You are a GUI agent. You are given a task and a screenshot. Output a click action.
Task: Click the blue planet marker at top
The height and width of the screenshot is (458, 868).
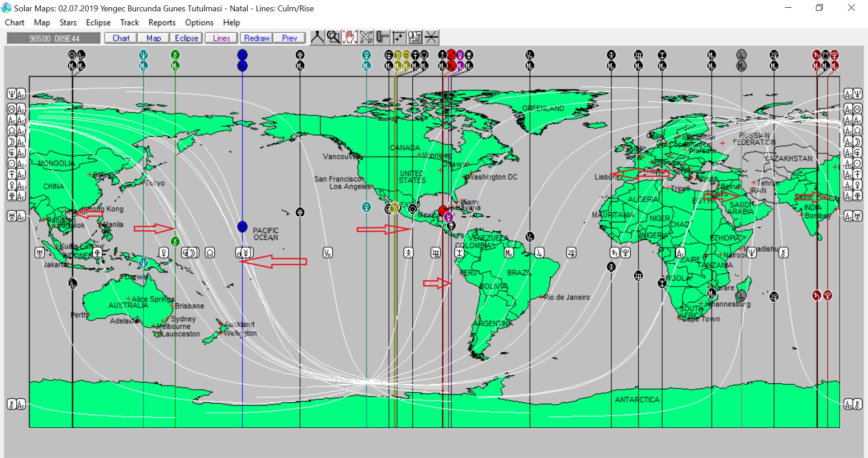tap(242, 55)
